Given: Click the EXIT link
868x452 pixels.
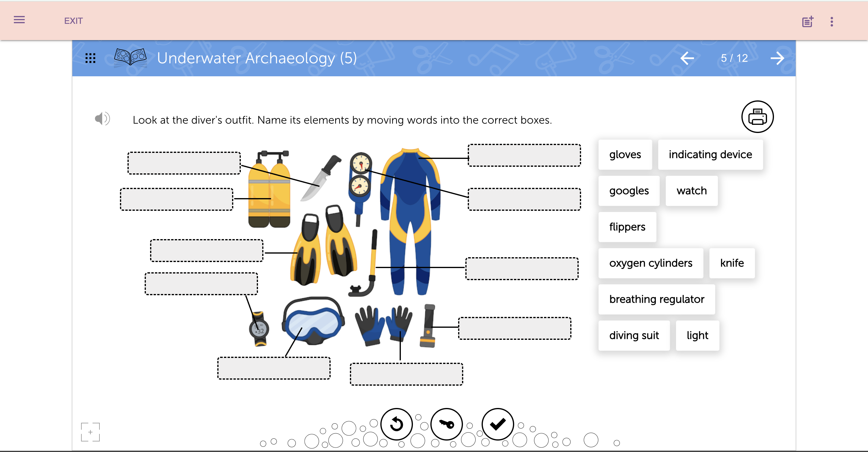Looking at the screenshot, I should coord(73,21).
